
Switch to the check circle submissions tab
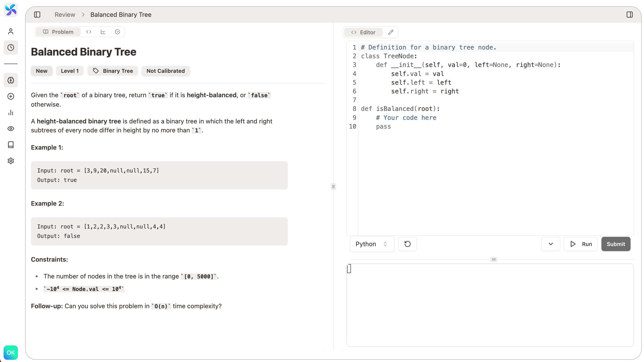[x=117, y=32]
